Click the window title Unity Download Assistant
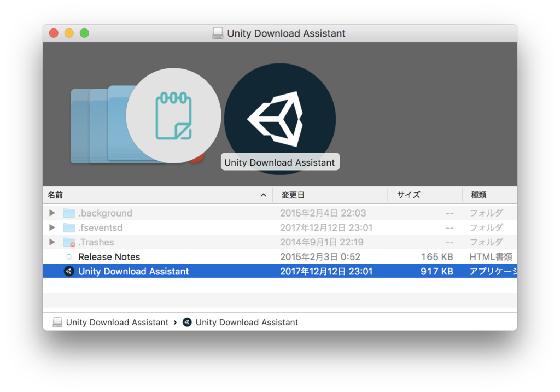560x392 pixels. (286, 33)
